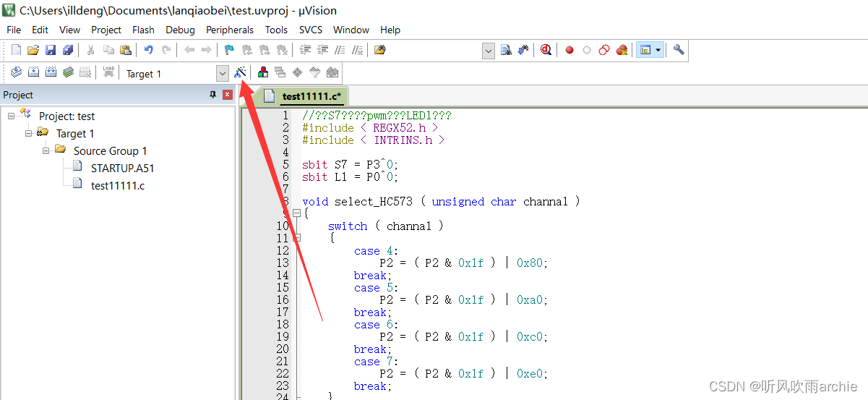Collapse code fold at line 9
The image size is (868, 400).
click(x=296, y=213)
